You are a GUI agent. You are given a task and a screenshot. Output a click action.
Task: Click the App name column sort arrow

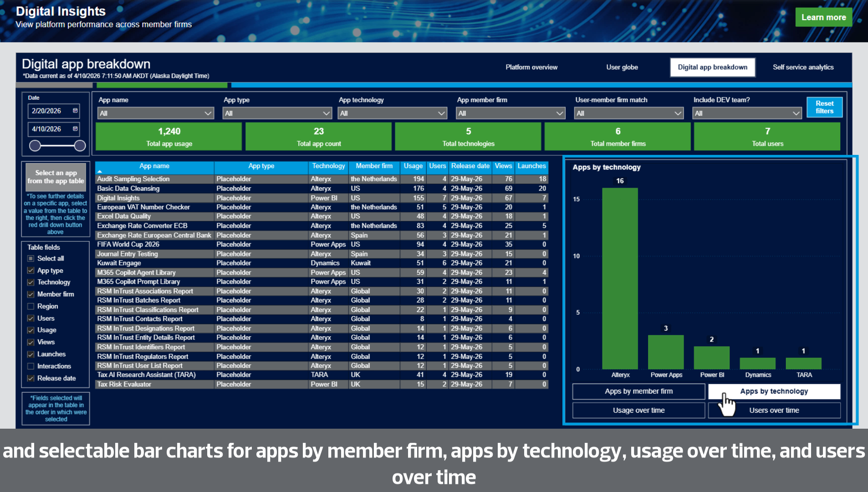click(x=99, y=171)
